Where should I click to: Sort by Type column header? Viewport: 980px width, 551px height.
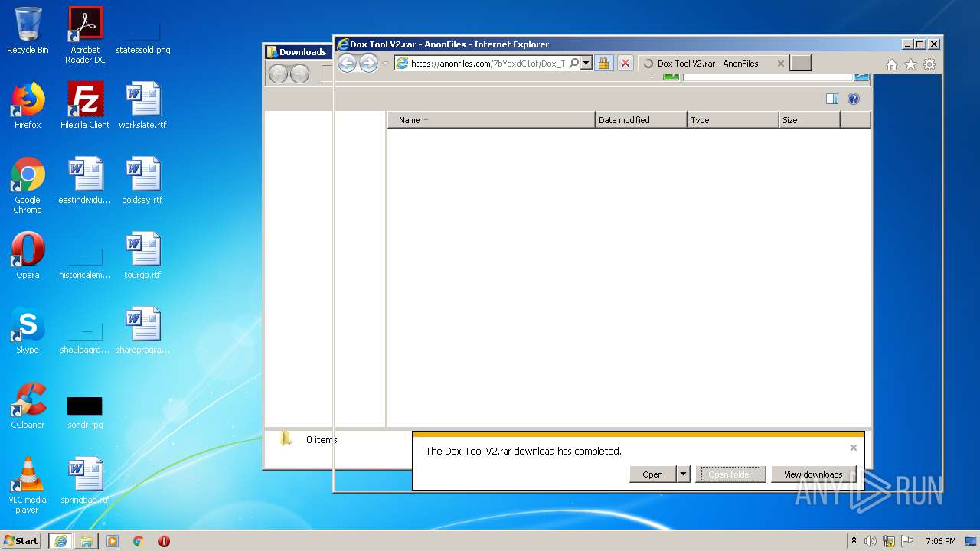pos(733,120)
